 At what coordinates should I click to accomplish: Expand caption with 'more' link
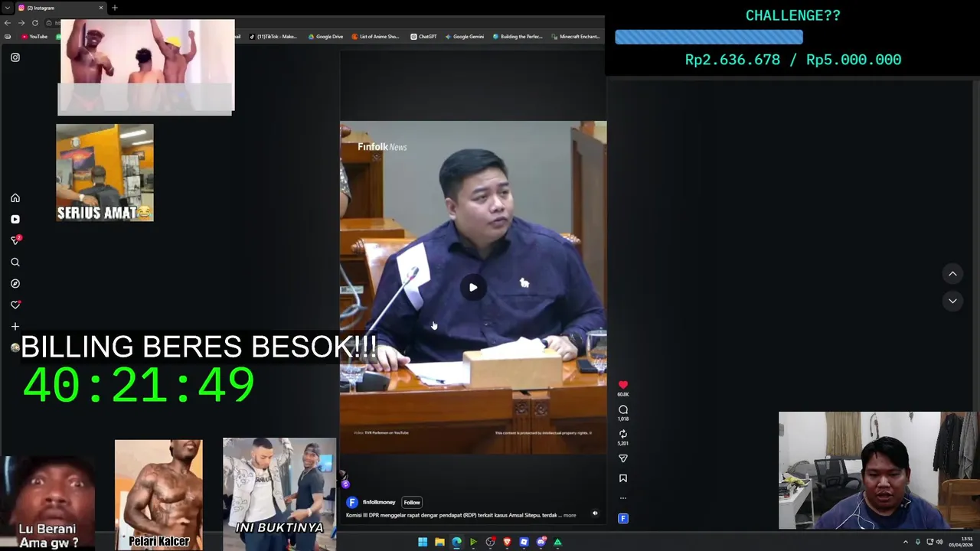[x=570, y=515]
